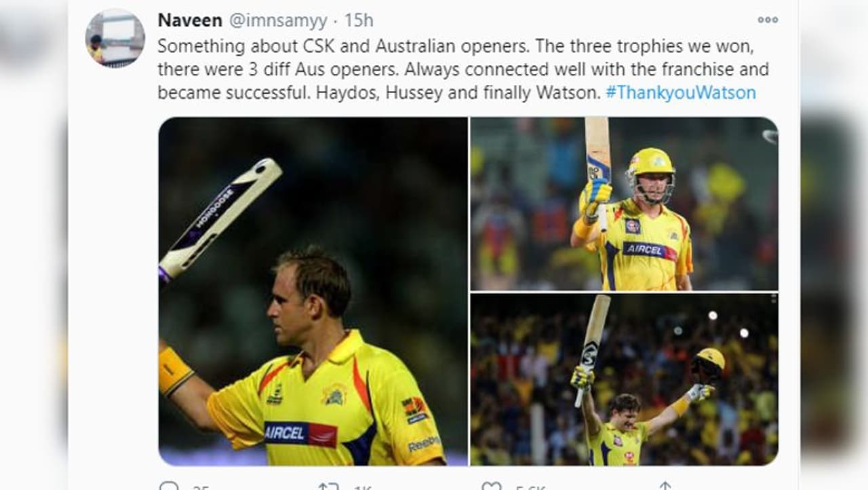Open the 15h timestamp permalink

[x=359, y=20]
